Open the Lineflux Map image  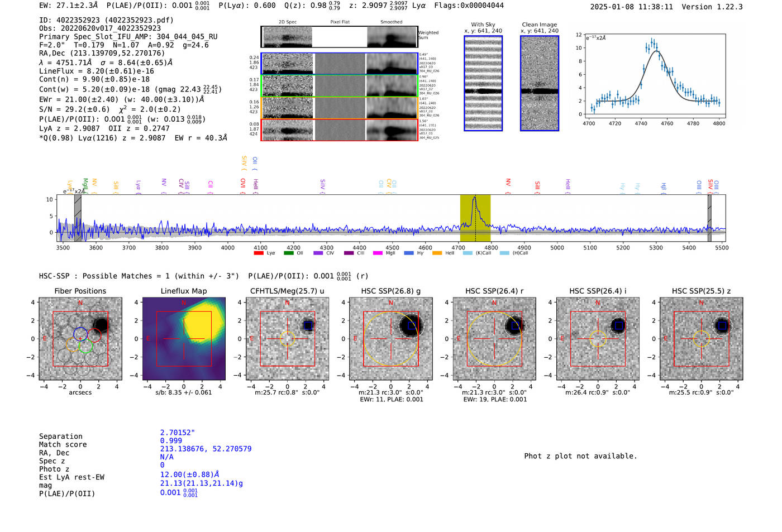(184, 339)
